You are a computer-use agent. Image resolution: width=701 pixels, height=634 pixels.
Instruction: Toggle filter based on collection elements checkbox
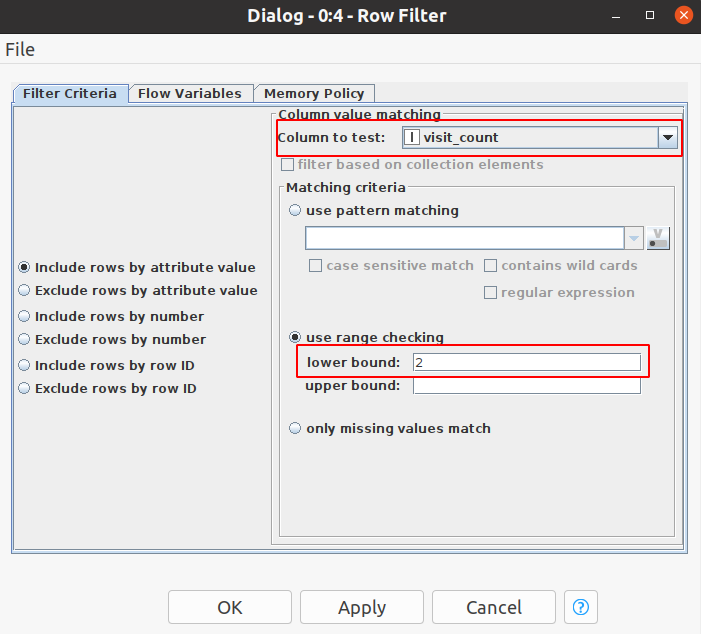click(x=287, y=165)
